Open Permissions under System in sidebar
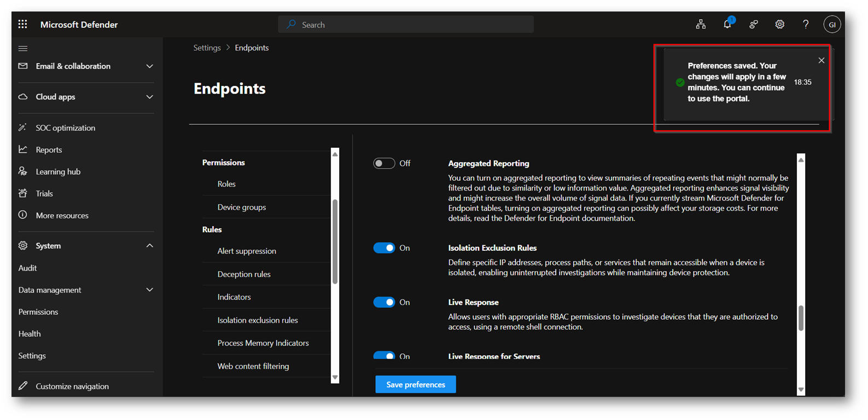Viewport: 868px width, 420px height. coord(38,312)
